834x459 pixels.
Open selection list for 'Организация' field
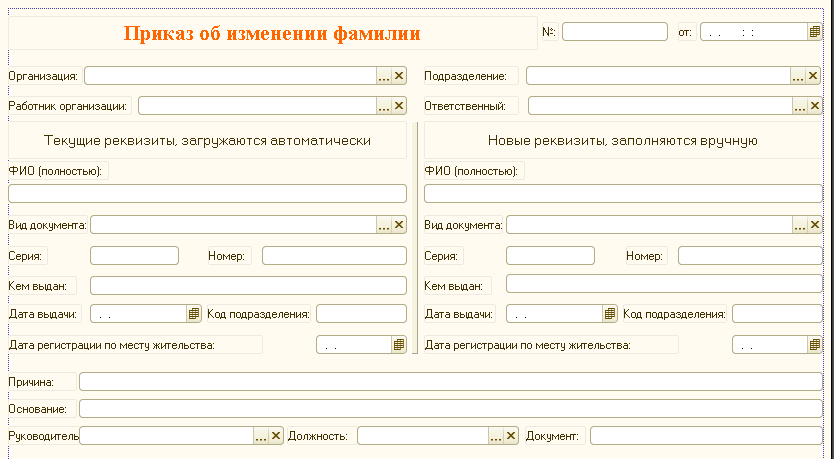pyautogui.click(x=384, y=76)
